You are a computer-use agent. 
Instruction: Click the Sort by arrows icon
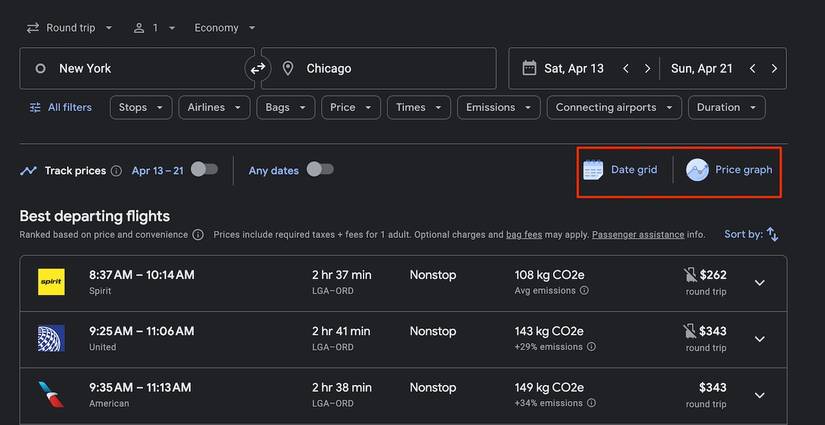(x=772, y=234)
